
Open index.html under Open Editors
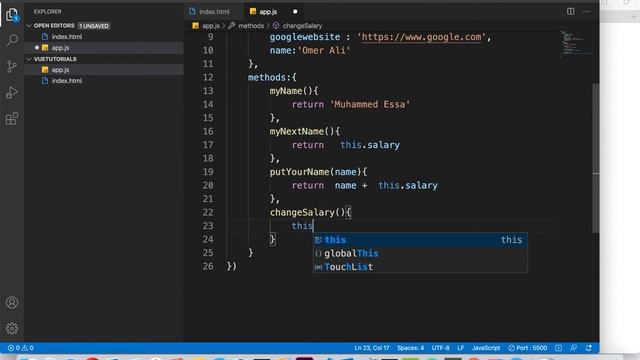(x=104, y=37)
